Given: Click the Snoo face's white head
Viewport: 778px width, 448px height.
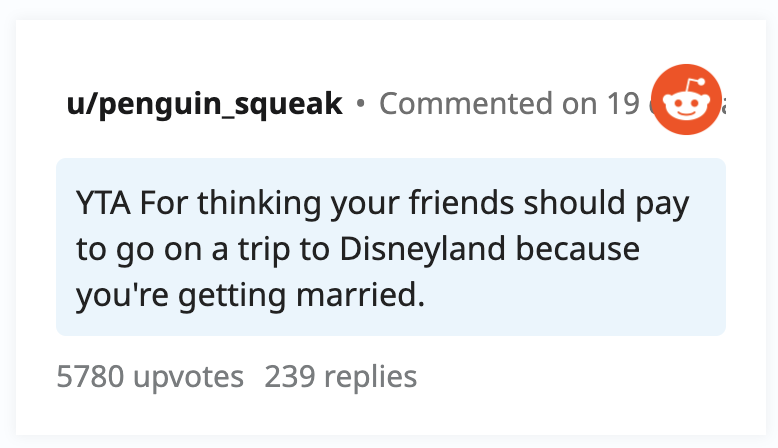Looking at the screenshot, I should 686,106.
